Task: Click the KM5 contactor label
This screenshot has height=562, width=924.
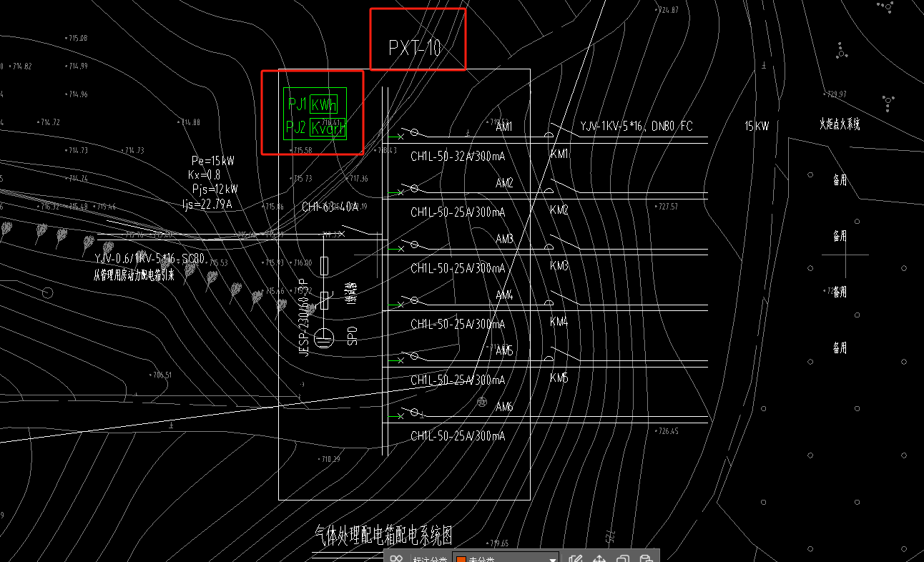Action: pyautogui.click(x=559, y=378)
